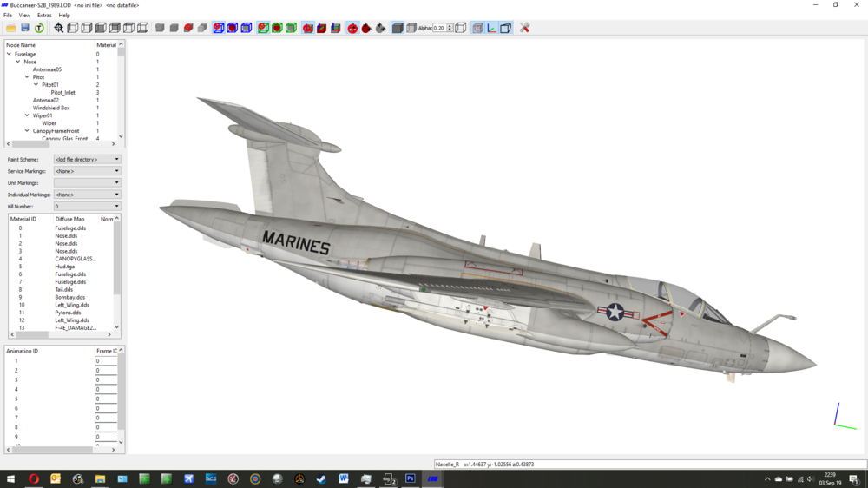The height and width of the screenshot is (488, 868).
Task: Open the Kill Number dropdown
Action: coord(87,206)
